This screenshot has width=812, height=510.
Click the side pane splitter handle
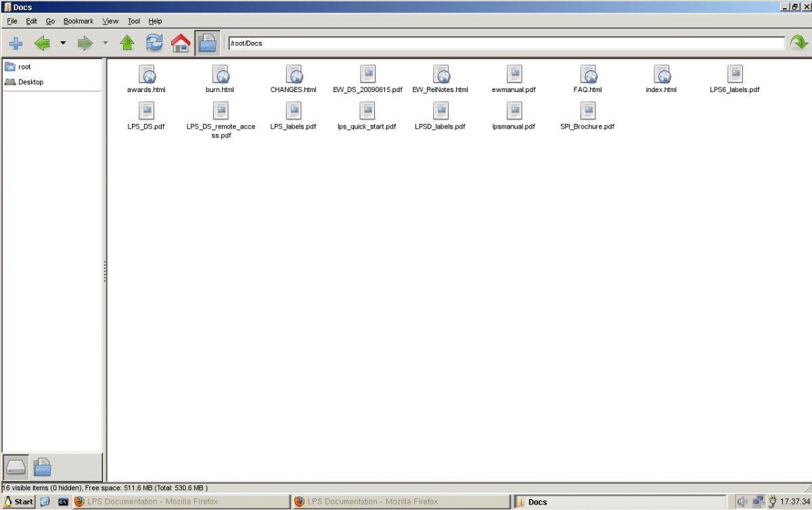pos(105,271)
